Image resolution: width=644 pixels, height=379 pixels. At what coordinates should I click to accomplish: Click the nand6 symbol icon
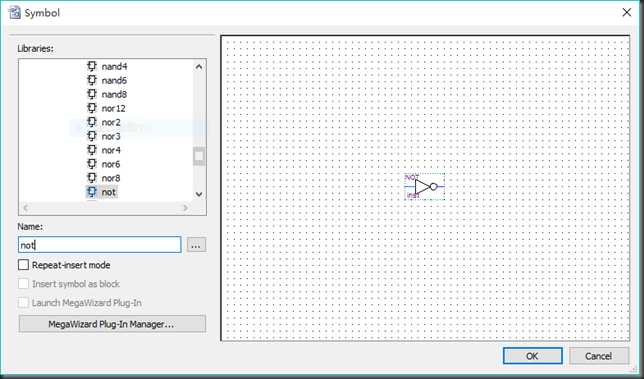[x=92, y=80]
